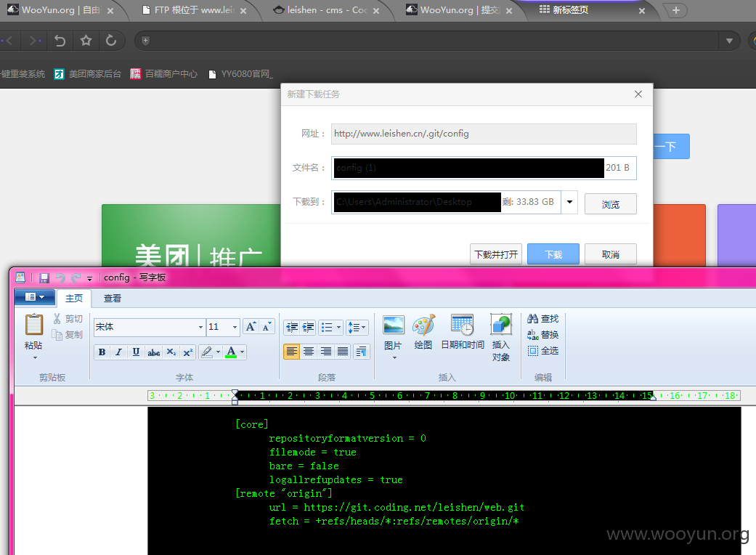This screenshot has height=555, width=756.
Task: Open the font size dropdown showing 11
Action: coord(235,327)
